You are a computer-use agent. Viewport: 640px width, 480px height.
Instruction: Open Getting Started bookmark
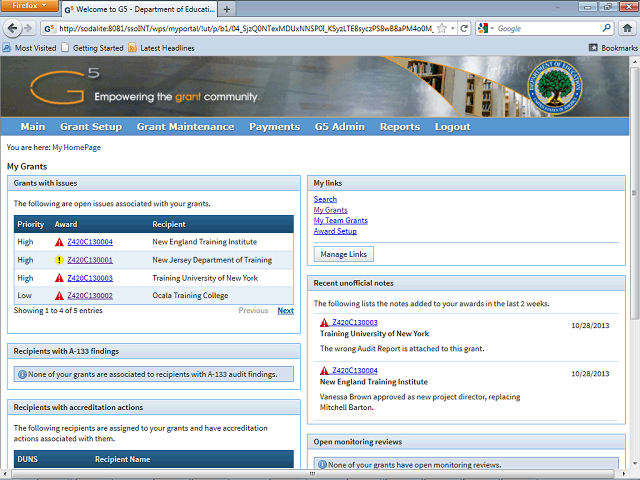93,48
